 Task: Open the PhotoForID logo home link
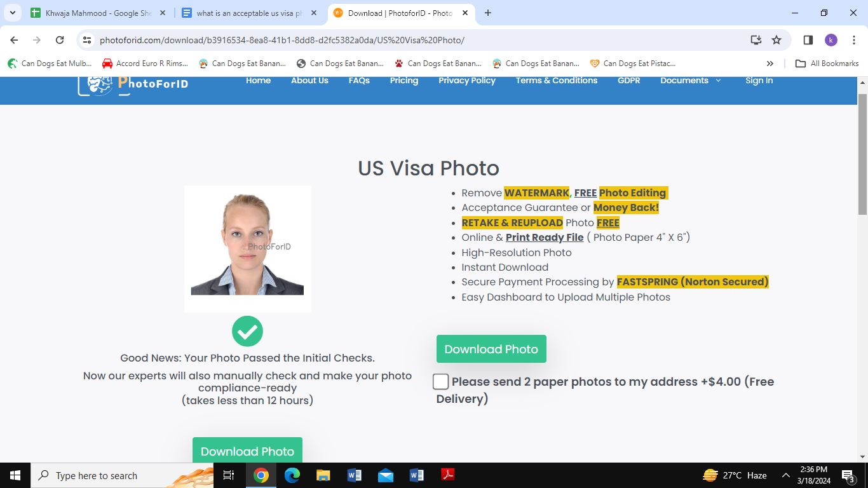pos(133,83)
